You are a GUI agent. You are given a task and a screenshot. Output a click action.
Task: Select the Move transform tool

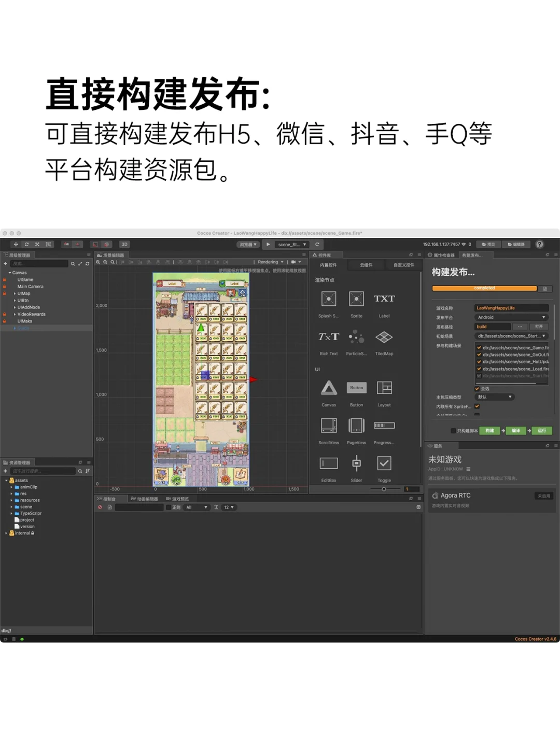(x=16, y=244)
